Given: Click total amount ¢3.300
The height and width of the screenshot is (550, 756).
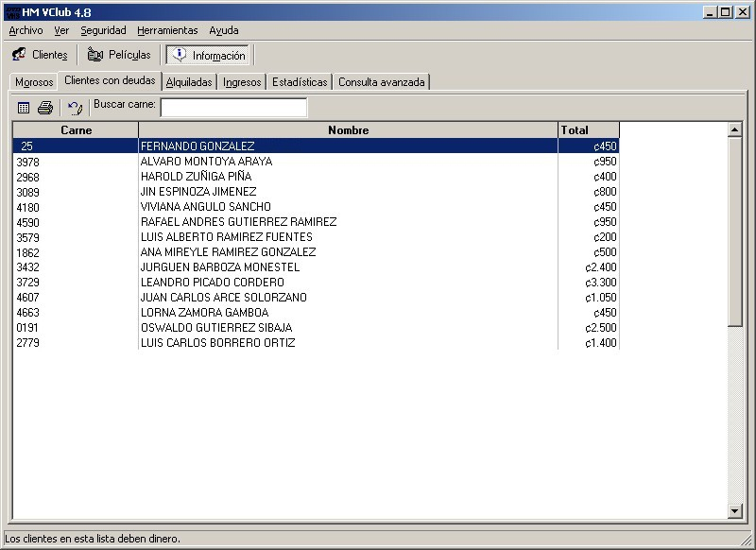Looking at the screenshot, I should pyautogui.click(x=601, y=283).
